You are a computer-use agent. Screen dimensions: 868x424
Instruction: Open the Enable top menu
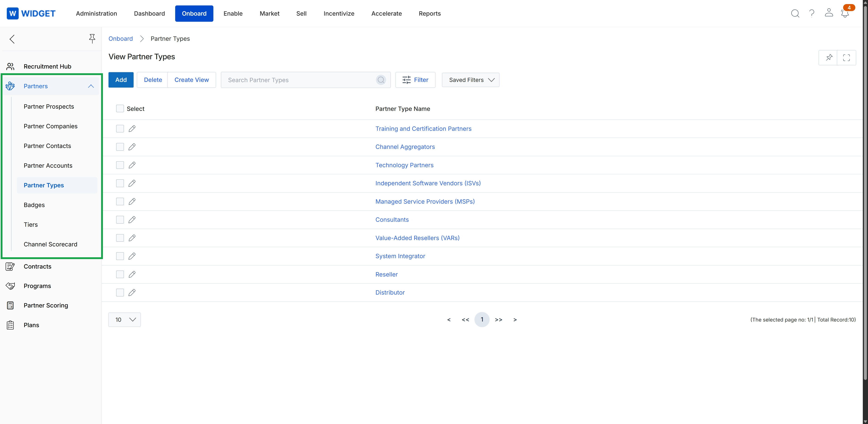233,14
